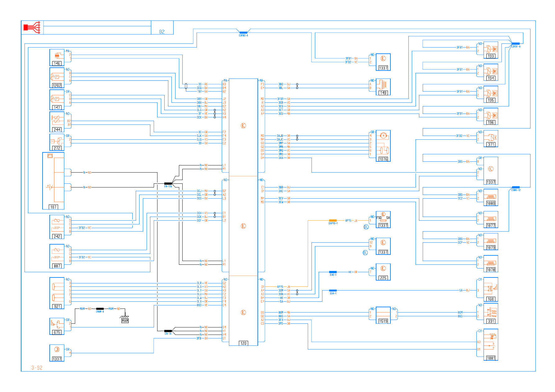The height and width of the screenshot is (392, 555).
Task: Click the black EN-12A ground splice
Action: (x=168, y=184)
